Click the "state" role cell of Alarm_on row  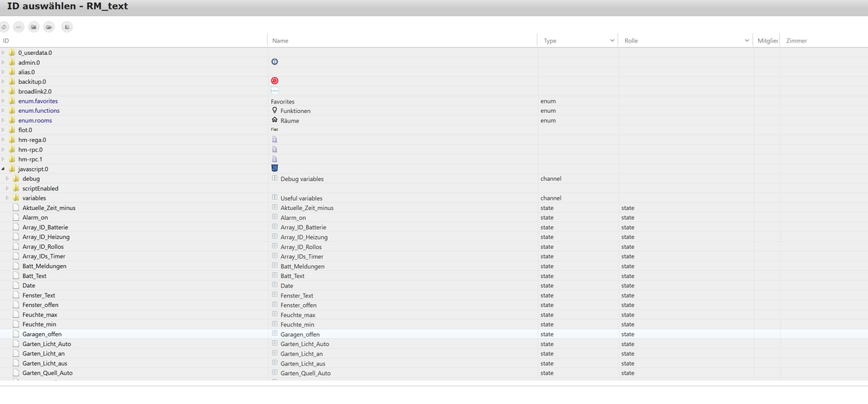[628, 217]
